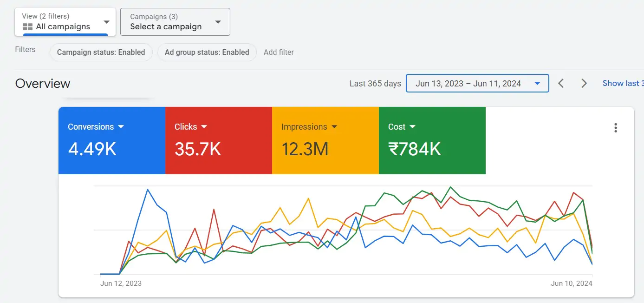Open the three-dot overview options menu
The width and height of the screenshot is (644, 303).
(x=616, y=127)
